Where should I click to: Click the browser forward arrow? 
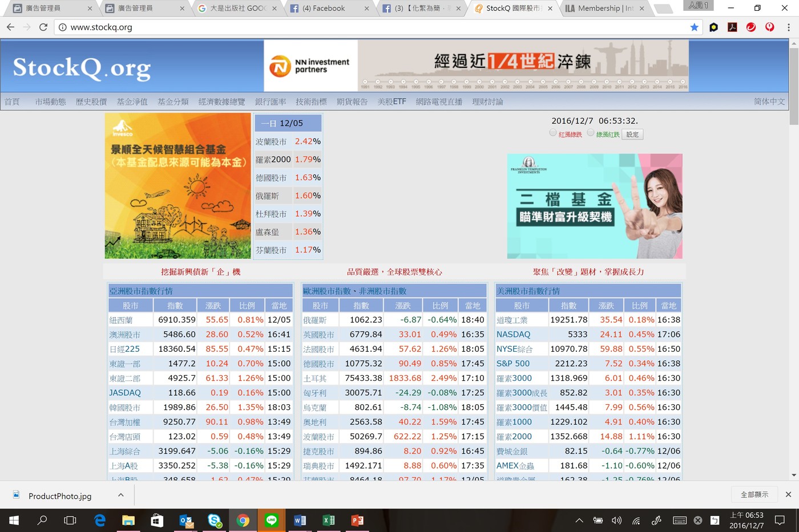(x=27, y=27)
